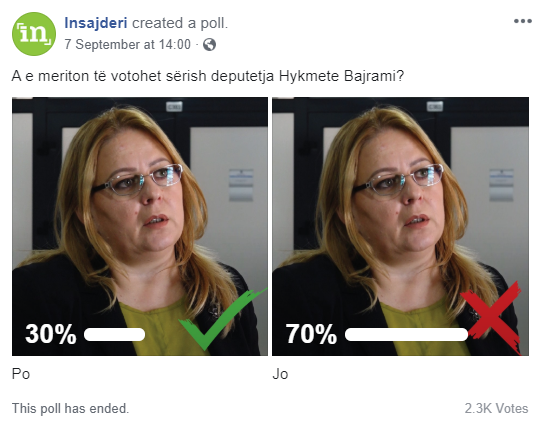Click the 70% percentage text
This screenshot has height=437, width=541.
(x=311, y=334)
